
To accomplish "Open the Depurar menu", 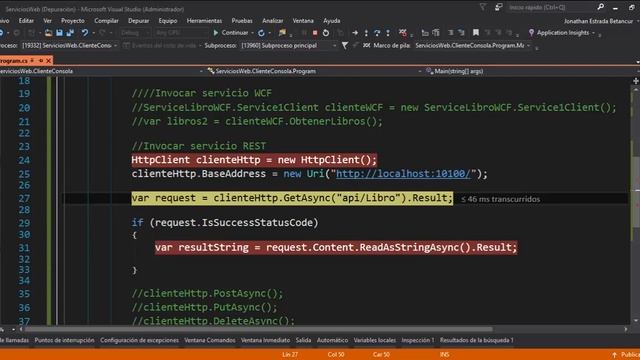I will (138, 20).
